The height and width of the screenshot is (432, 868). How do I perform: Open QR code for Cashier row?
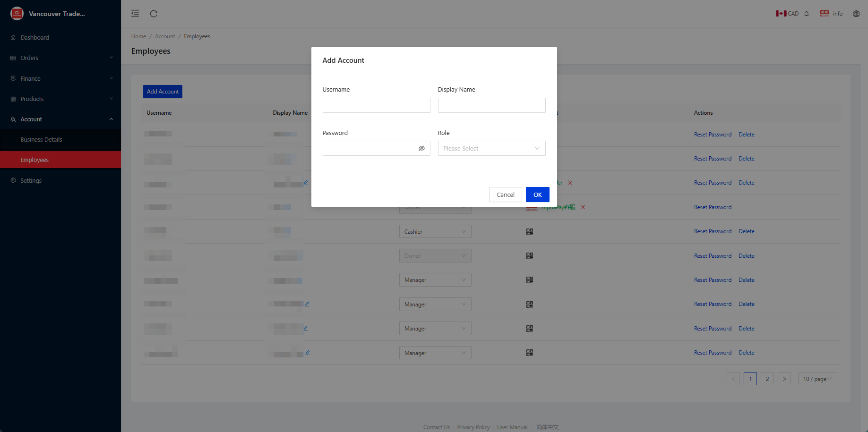pos(530,232)
